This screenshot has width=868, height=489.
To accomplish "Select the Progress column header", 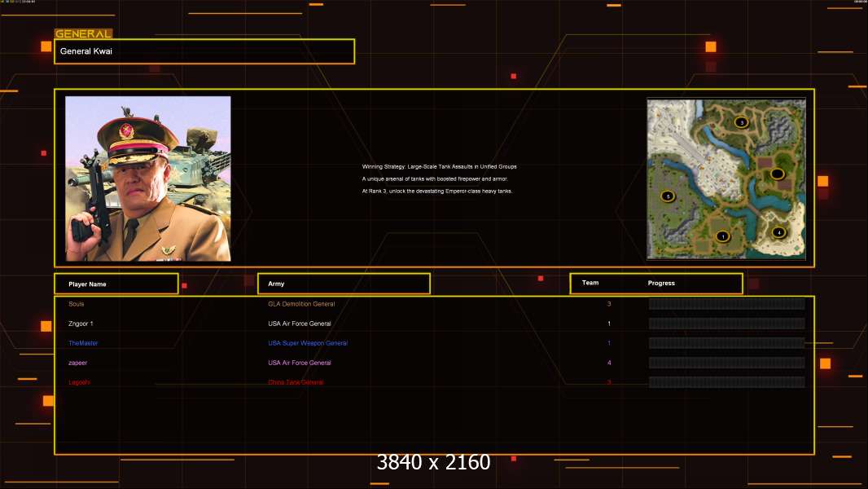I will (661, 283).
